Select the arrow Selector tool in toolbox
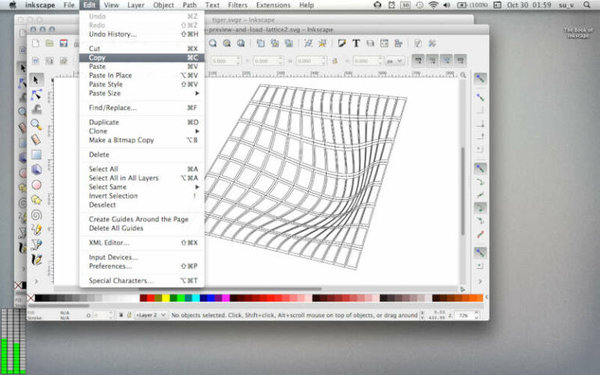Screen dimensions: 600x375 [x=36, y=80]
